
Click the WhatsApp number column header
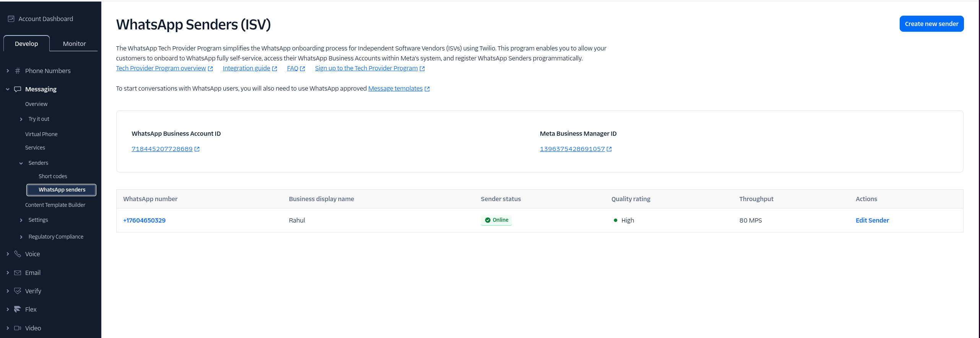[150, 199]
